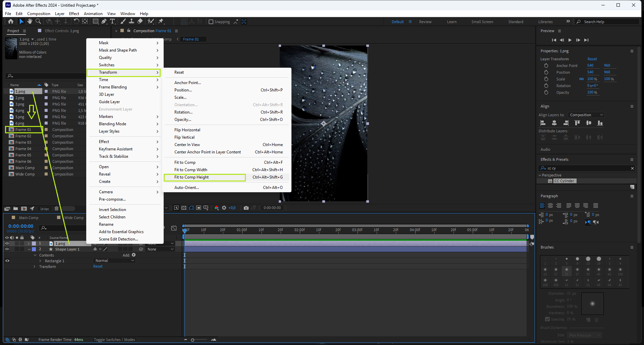The height and width of the screenshot is (345, 644).
Task: Enable the Snapping checkbox
Action: [211, 22]
